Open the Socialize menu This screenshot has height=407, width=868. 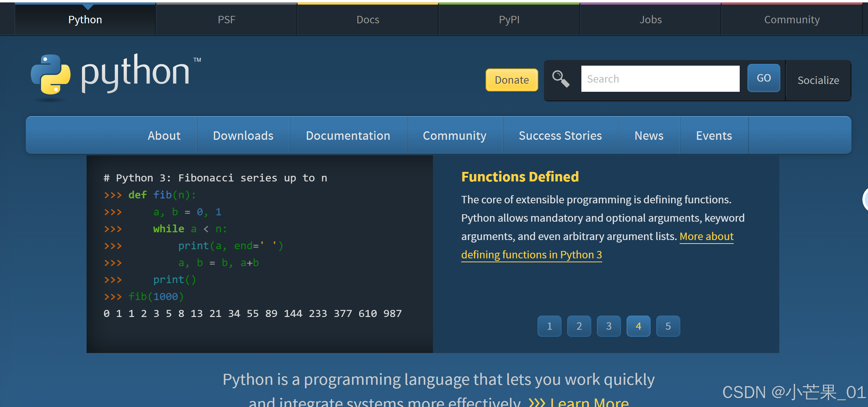pyautogui.click(x=818, y=80)
